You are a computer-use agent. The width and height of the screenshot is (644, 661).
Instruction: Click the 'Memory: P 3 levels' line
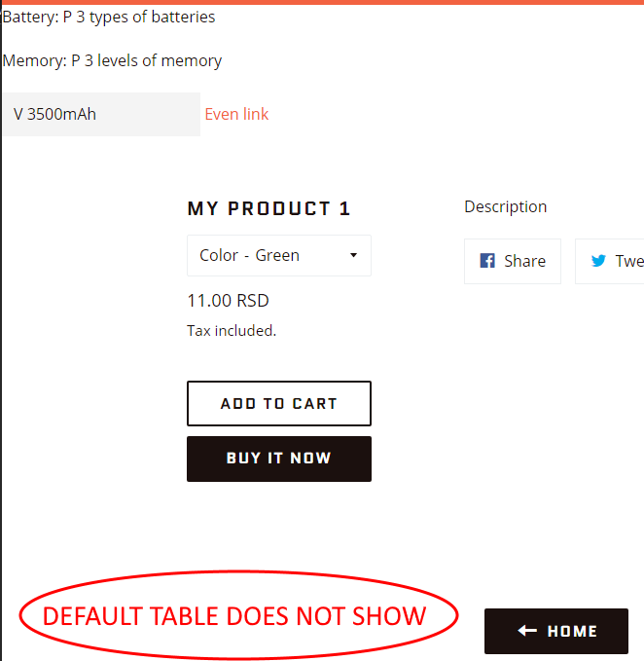[112, 60]
